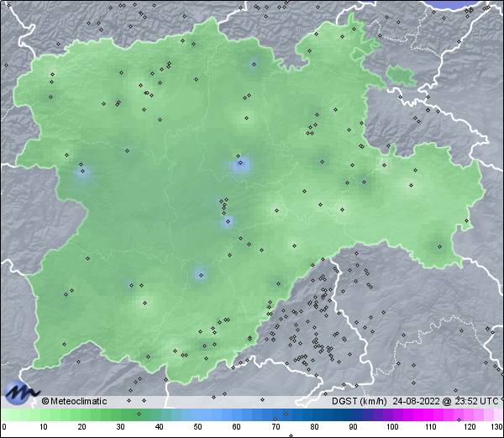
Task: Click scale label 10
Action: (44, 427)
